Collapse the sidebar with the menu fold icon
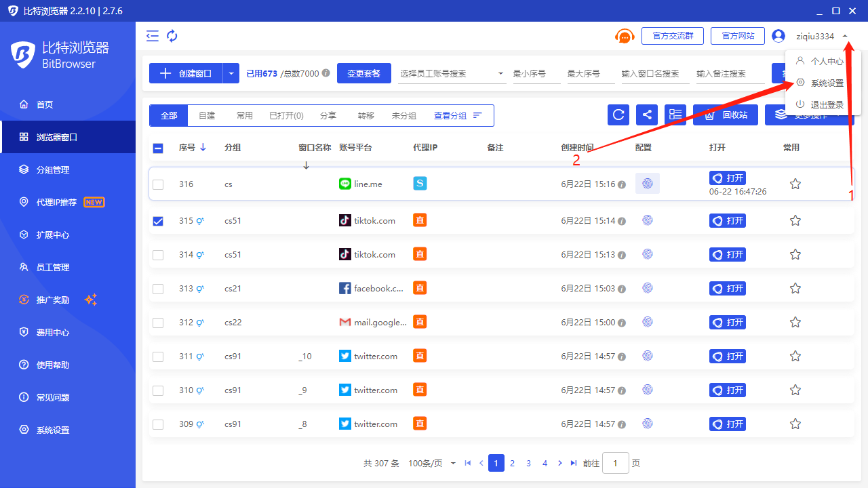Image resolution: width=868 pixels, height=488 pixels. (153, 36)
